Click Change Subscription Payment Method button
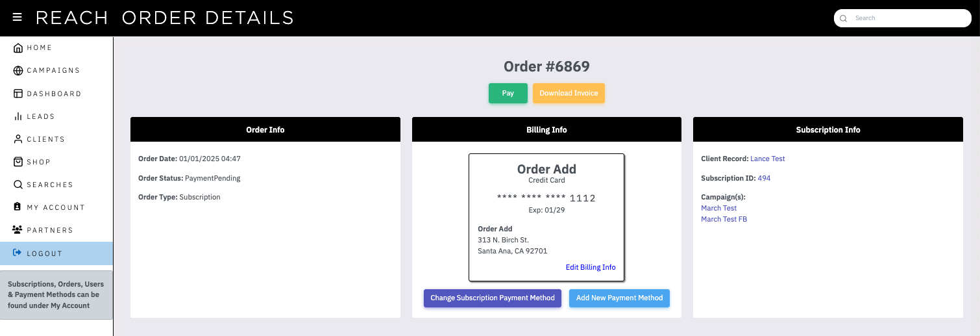The width and height of the screenshot is (980, 336). [x=493, y=298]
